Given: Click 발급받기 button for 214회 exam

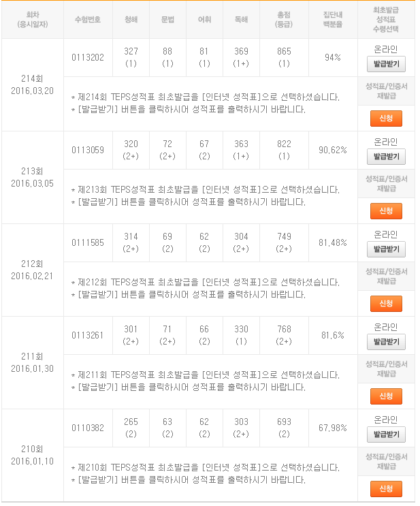Looking at the screenshot, I should [386, 64].
